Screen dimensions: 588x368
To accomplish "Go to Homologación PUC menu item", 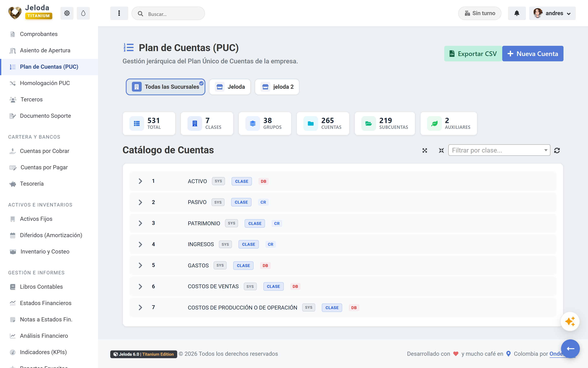I will click(x=45, y=83).
